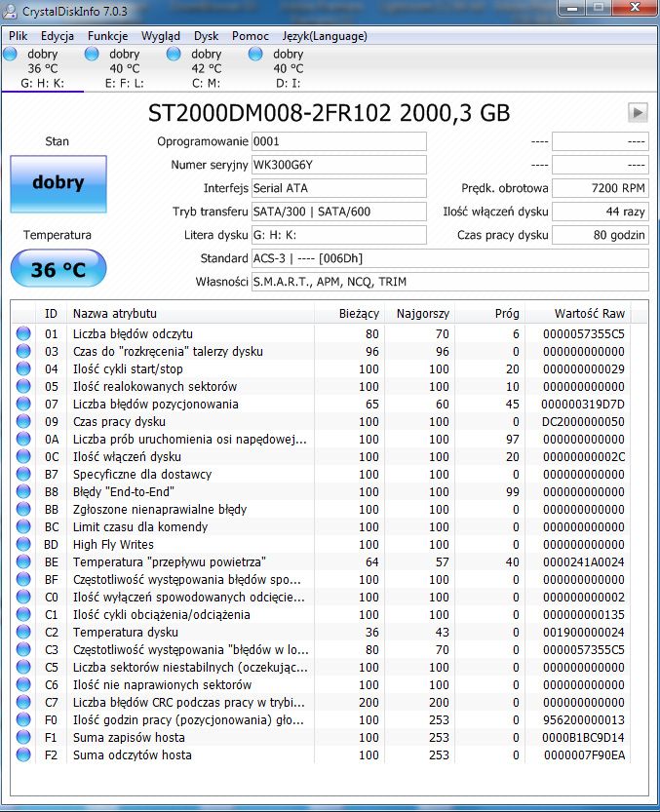The image size is (660, 812).
Task: Click status orb for attribute BE temperature row
Action: [23, 561]
